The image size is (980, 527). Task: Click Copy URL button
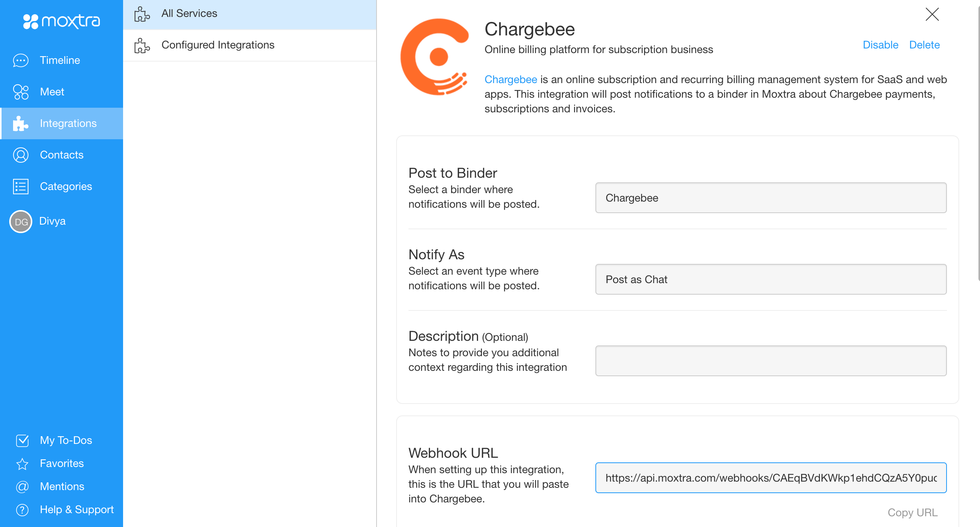click(912, 512)
